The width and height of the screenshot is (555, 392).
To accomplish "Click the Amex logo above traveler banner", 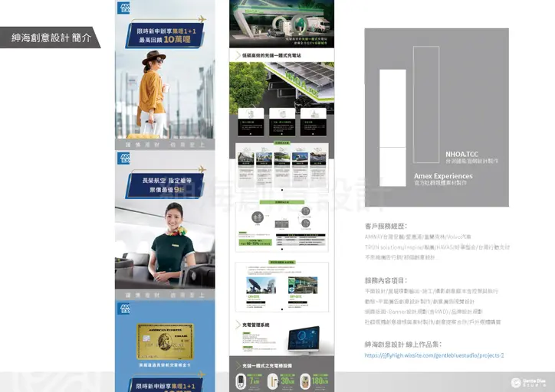I will click(125, 7).
